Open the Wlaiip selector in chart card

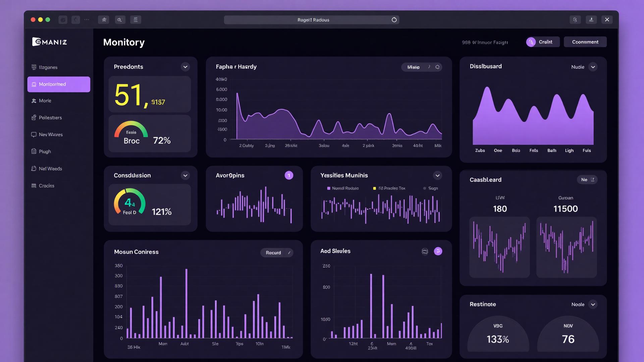[422, 67]
